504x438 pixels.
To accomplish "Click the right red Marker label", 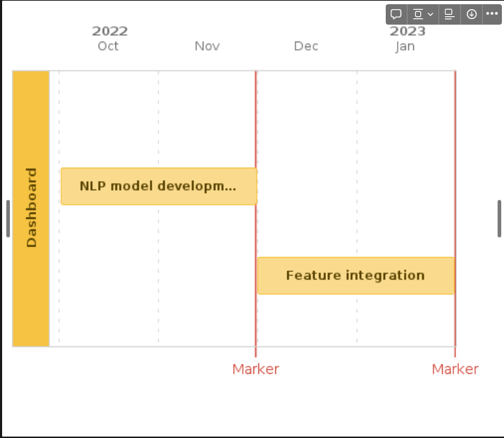I will click(x=455, y=369).
